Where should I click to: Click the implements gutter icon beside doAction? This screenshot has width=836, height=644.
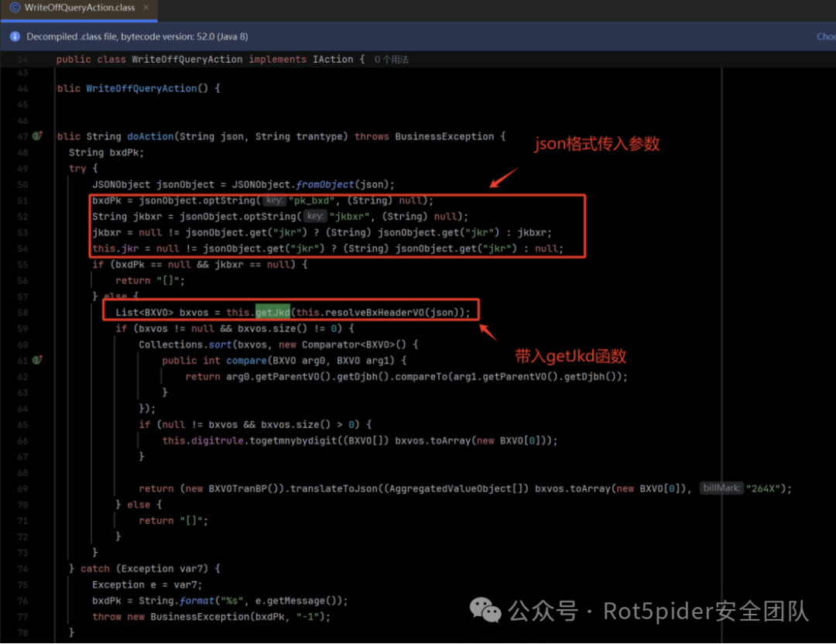click(38, 136)
